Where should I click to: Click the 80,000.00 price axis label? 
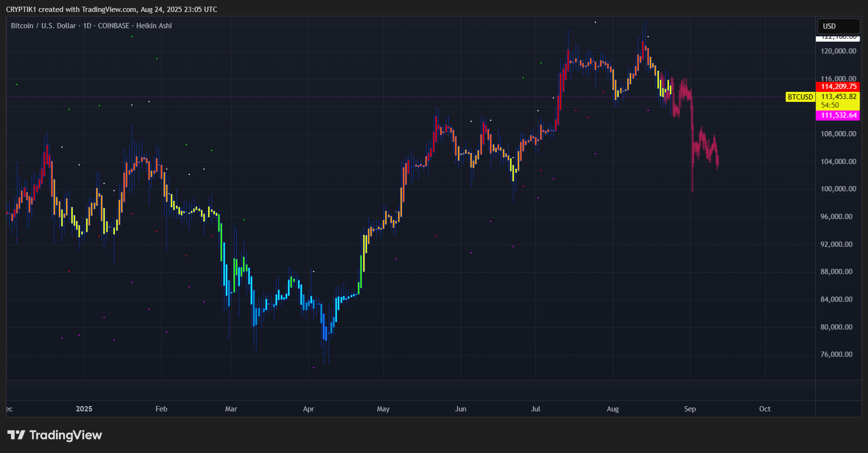pyautogui.click(x=836, y=327)
